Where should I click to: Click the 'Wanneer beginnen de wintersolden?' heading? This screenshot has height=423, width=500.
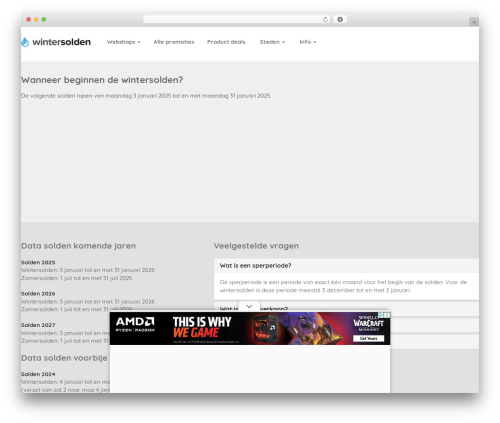102,80
